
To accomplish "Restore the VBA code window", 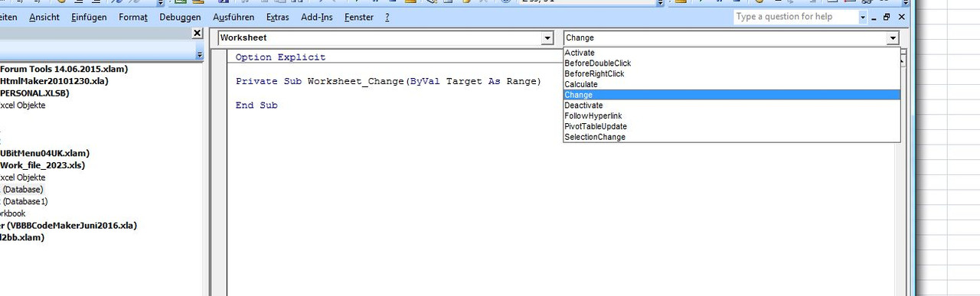I will point(887,17).
